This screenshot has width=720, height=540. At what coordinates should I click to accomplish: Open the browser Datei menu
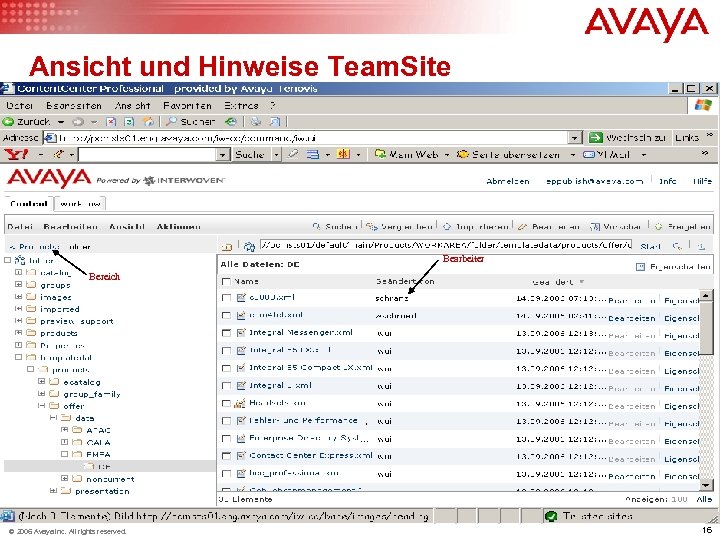(19, 106)
